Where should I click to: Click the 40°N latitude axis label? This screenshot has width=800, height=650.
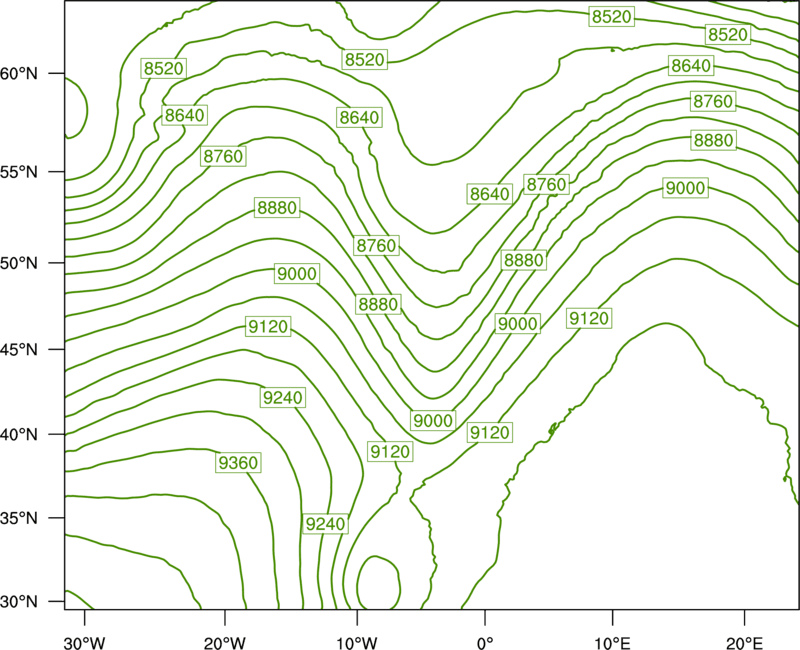(x=18, y=434)
